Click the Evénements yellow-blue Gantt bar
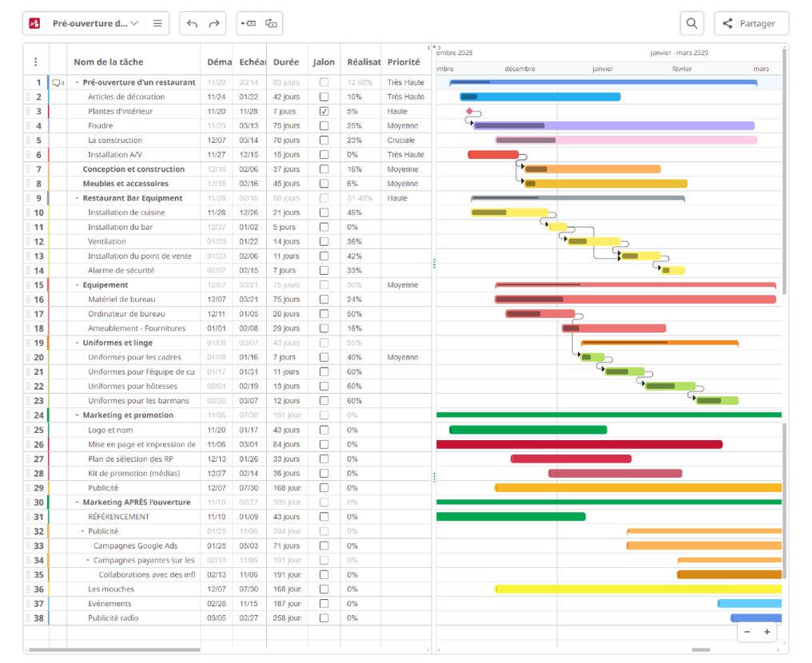 point(750,603)
